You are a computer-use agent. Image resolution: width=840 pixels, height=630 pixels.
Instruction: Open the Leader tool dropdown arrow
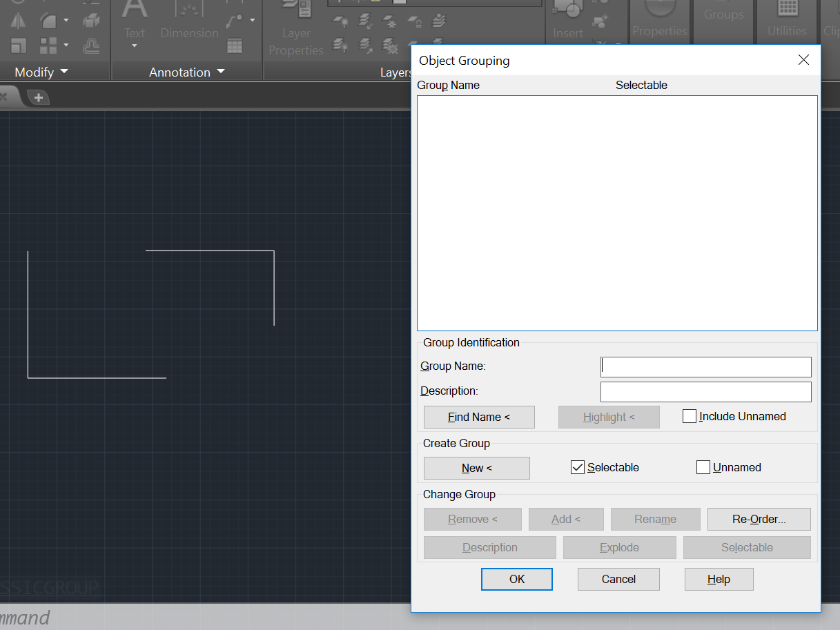pos(253,21)
